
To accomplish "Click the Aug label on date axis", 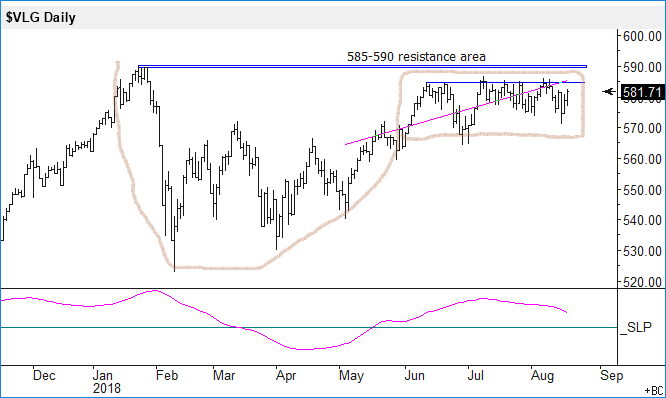I will pyautogui.click(x=542, y=376).
